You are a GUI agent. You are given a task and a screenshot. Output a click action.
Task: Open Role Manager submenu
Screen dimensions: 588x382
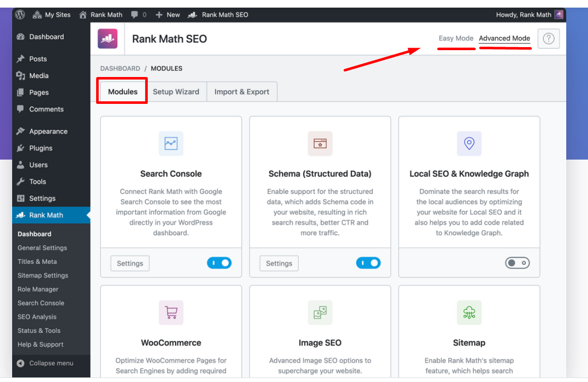point(38,289)
